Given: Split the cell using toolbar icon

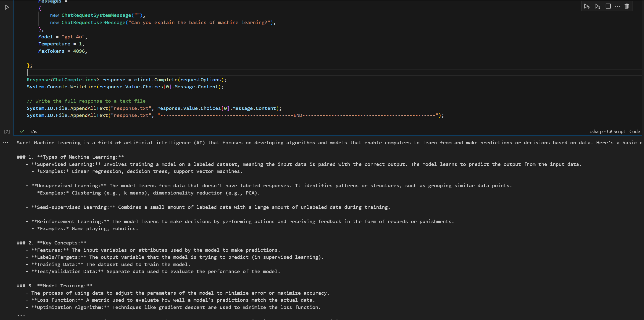Looking at the screenshot, I should point(608,6).
